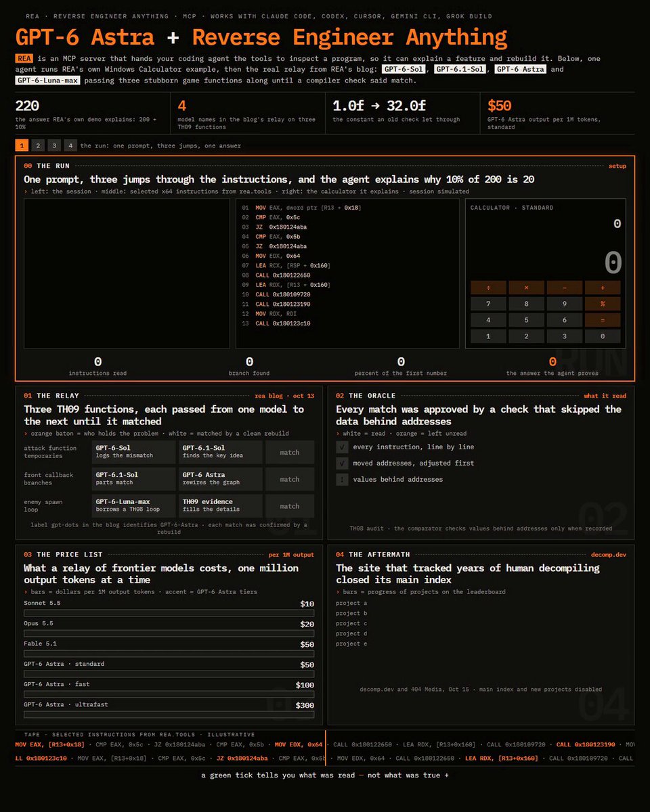Viewport: 650px width, 812px height.
Task: Click the Fable 5.1 price bar
Action: pyautogui.click(x=169, y=654)
